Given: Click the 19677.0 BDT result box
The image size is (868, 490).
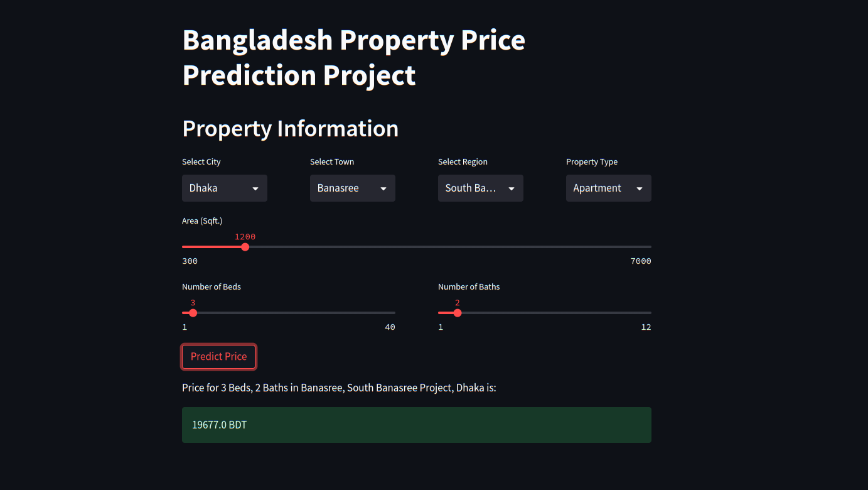Looking at the screenshot, I should 417,425.
